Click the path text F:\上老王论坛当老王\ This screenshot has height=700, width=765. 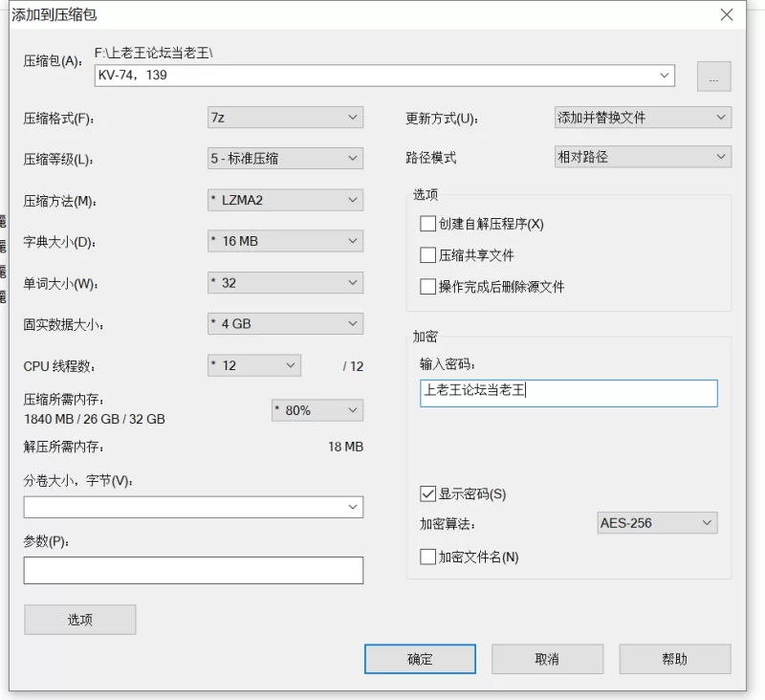tap(154, 53)
